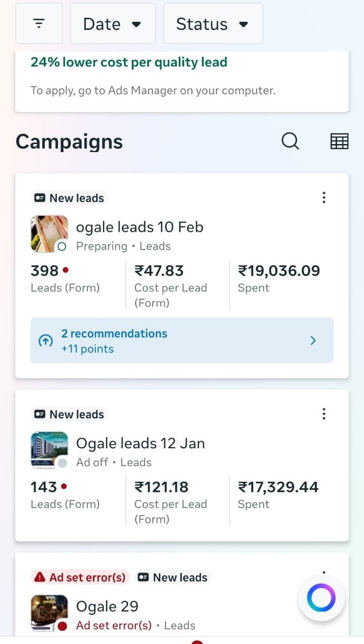The width and height of the screenshot is (364, 644).
Task: Open the ogale leads 10 Feb campaign
Action: pyautogui.click(x=140, y=227)
